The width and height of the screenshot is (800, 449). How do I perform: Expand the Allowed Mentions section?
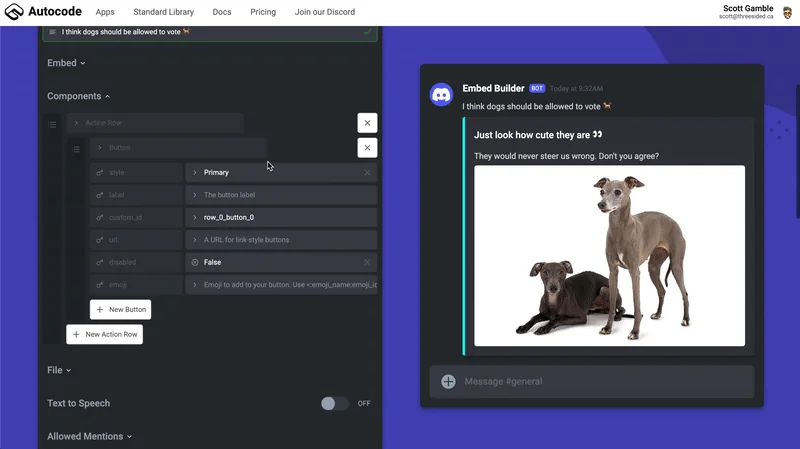(89, 436)
